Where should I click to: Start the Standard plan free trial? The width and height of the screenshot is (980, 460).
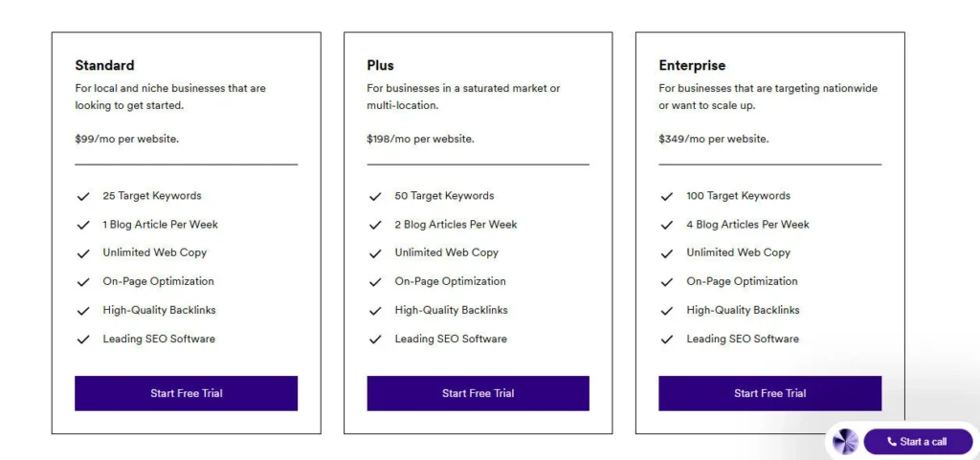point(186,393)
